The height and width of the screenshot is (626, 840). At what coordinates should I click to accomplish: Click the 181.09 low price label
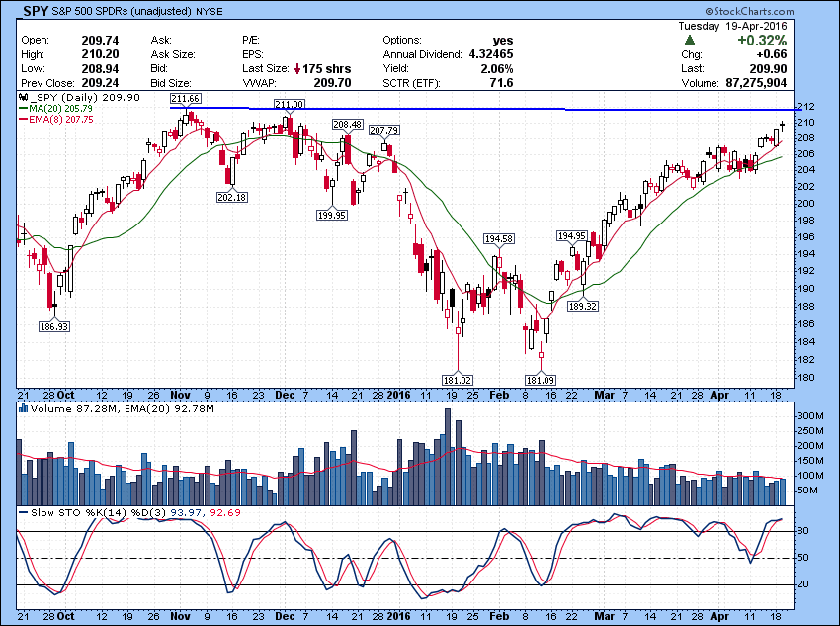pyautogui.click(x=541, y=380)
